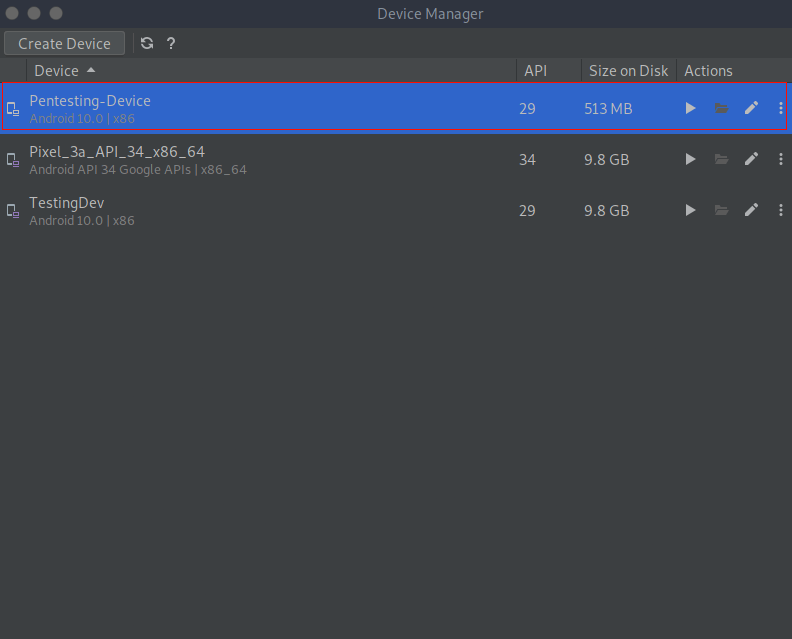792x639 pixels.
Task: Click device type icon for Pentesting-Device
Action: point(13,109)
